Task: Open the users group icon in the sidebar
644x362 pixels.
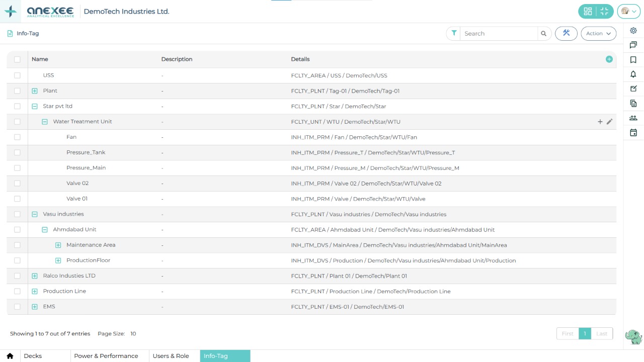Action: [x=633, y=118]
